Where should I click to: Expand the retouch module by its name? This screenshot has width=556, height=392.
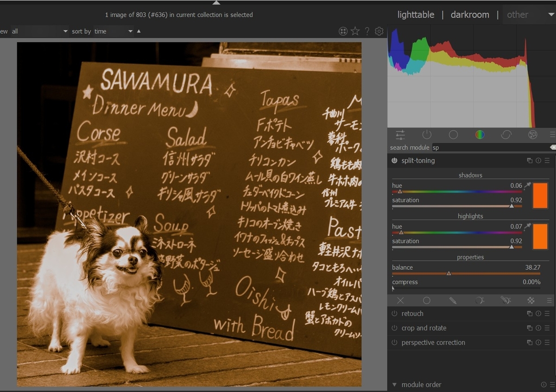coord(412,314)
